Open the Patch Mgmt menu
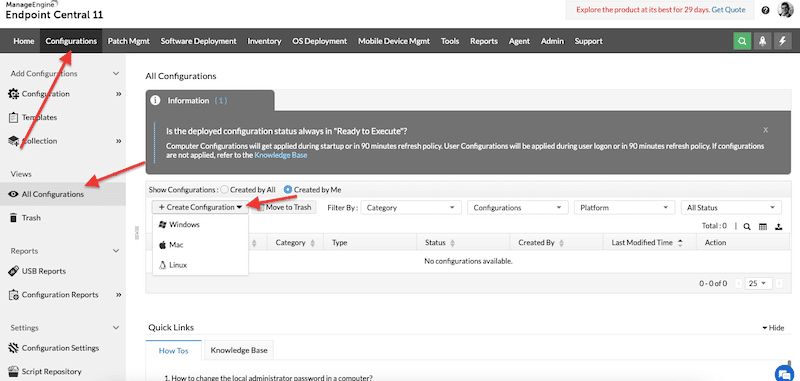The width and height of the screenshot is (800, 381). tap(129, 41)
